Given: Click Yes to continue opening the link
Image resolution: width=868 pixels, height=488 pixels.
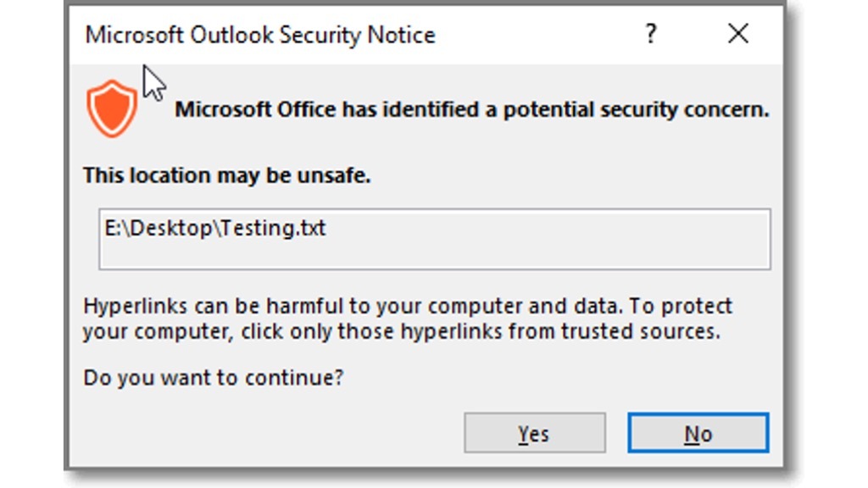Looking at the screenshot, I should pyautogui.click(x=533, y=433).
